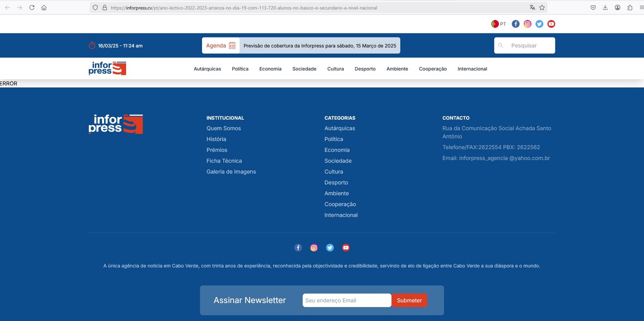Reload the page with browser refresh icon
Image resolution: width=644 pixels, height=321 pixels.
(32, 8)
